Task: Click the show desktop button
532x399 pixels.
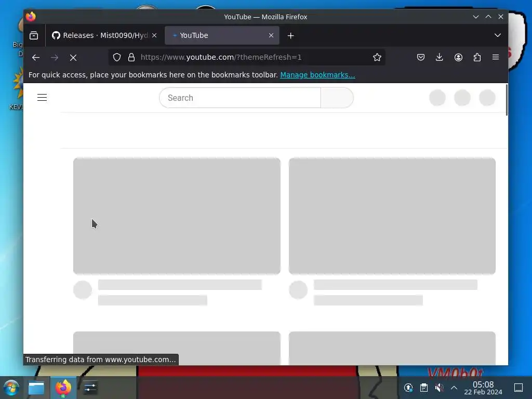Action: (x=518, y=388)
